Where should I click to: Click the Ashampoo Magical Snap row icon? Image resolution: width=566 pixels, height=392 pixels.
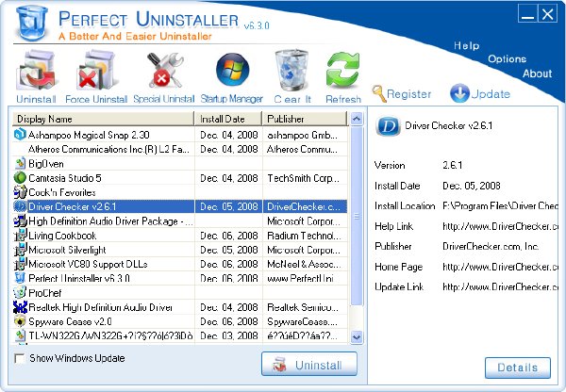click(x=20, y=135)
